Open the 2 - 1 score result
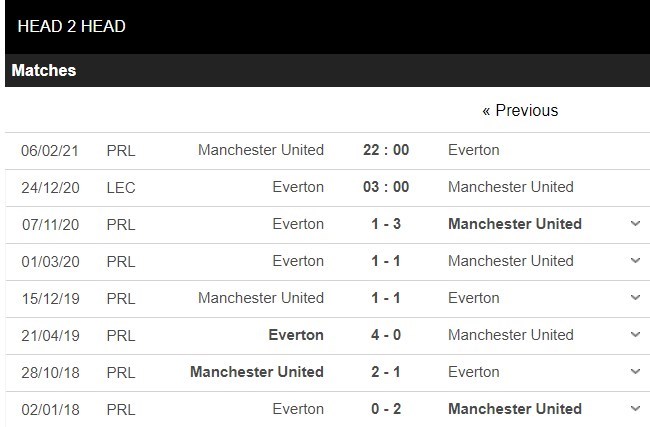 pyautogui.click(x=386, y=372)
